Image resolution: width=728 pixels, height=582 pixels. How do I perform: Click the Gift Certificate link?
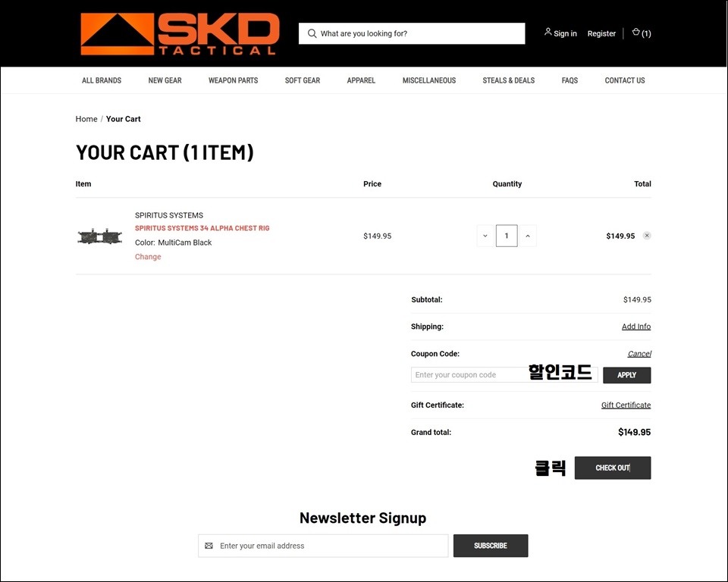[626, 405]
